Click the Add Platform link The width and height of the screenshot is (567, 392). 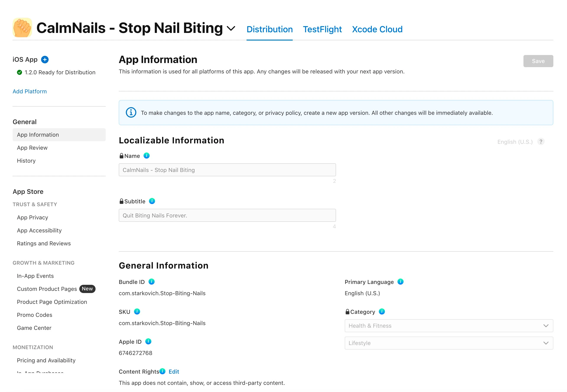(29, 91)
